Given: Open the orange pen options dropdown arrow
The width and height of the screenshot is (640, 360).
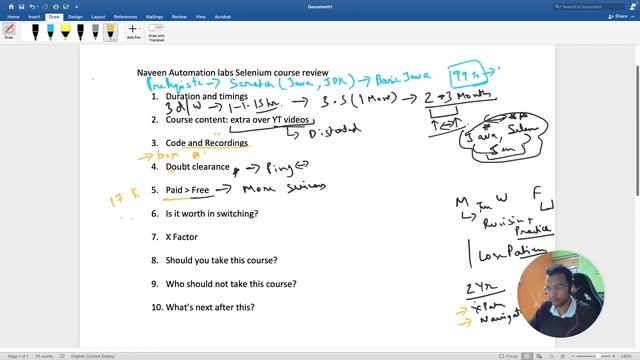Looking at the screenshot, I should (x=114, y=39).
